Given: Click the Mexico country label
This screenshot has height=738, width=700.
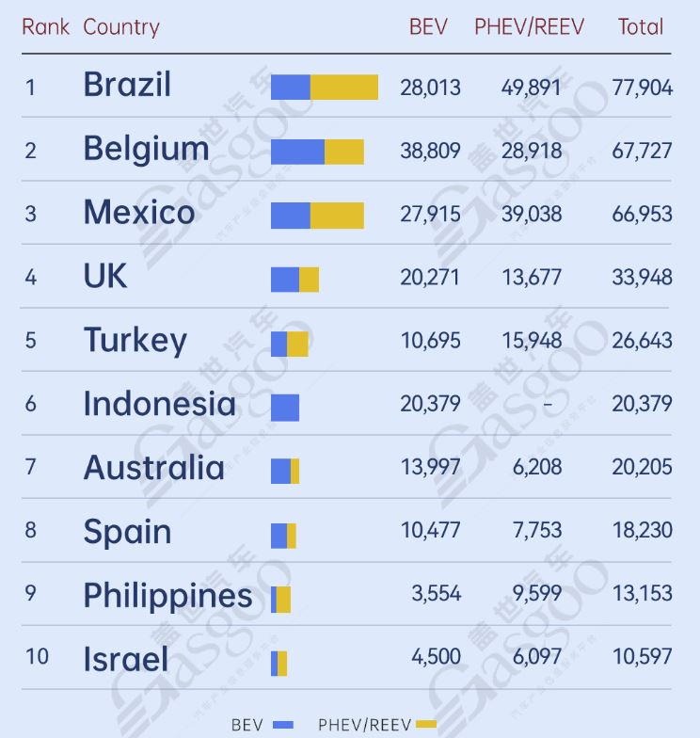Looking at the screenshot, I should [x=138, y=212].
